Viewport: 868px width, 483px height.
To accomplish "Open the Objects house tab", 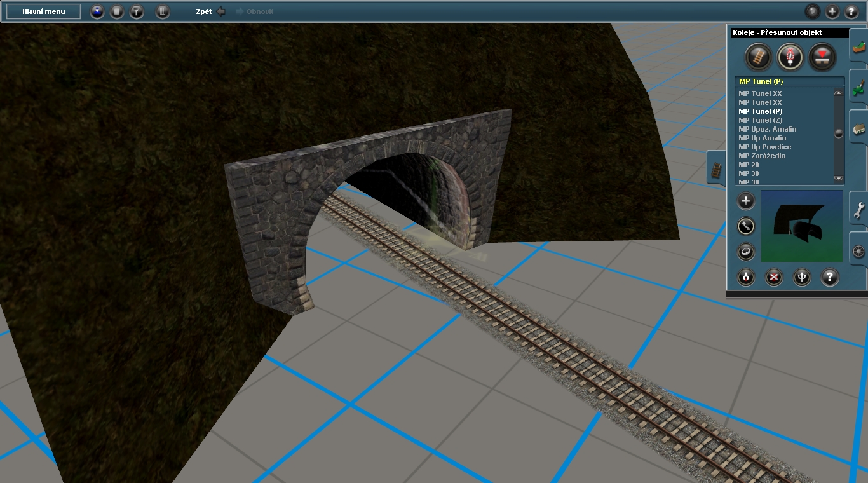I will (x=859, y=127).
